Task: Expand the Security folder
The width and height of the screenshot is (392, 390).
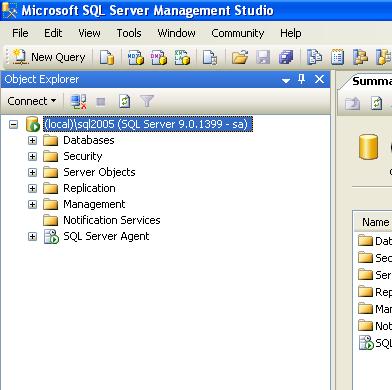Action: coord(32,156)
